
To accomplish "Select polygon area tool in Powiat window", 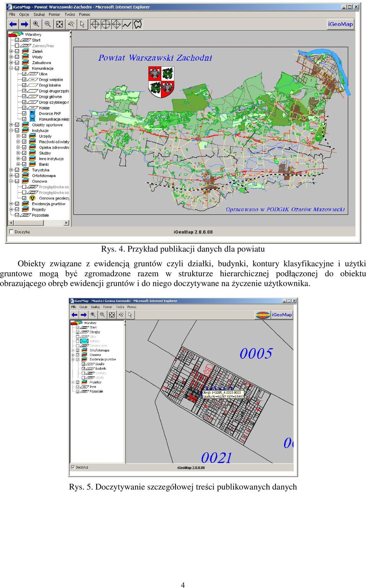I will click(x=138, y=24).
